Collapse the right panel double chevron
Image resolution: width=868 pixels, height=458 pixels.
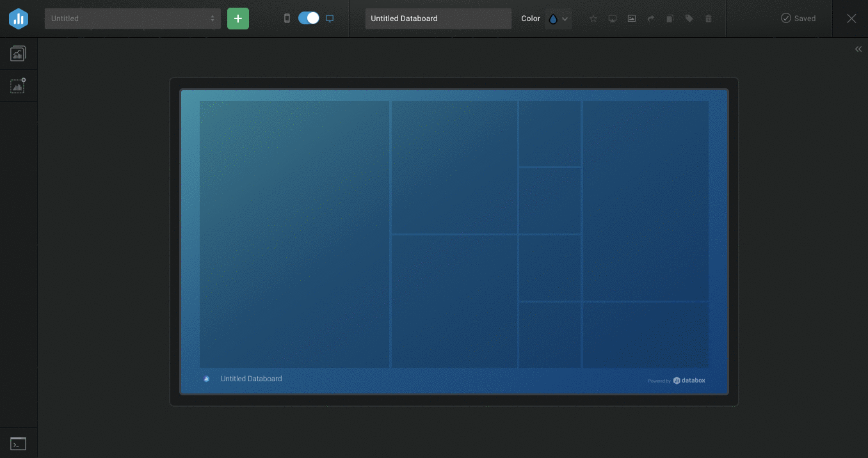(858, 49)
